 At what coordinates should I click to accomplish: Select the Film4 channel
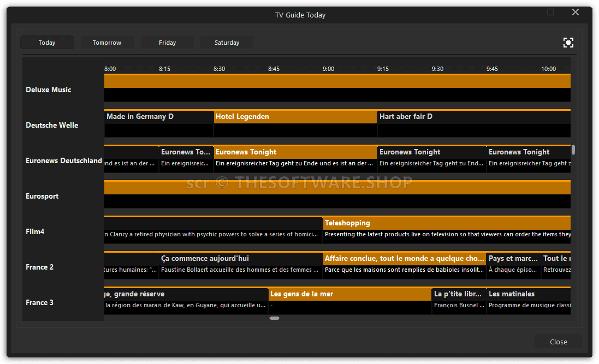click(x=35, y=232)
